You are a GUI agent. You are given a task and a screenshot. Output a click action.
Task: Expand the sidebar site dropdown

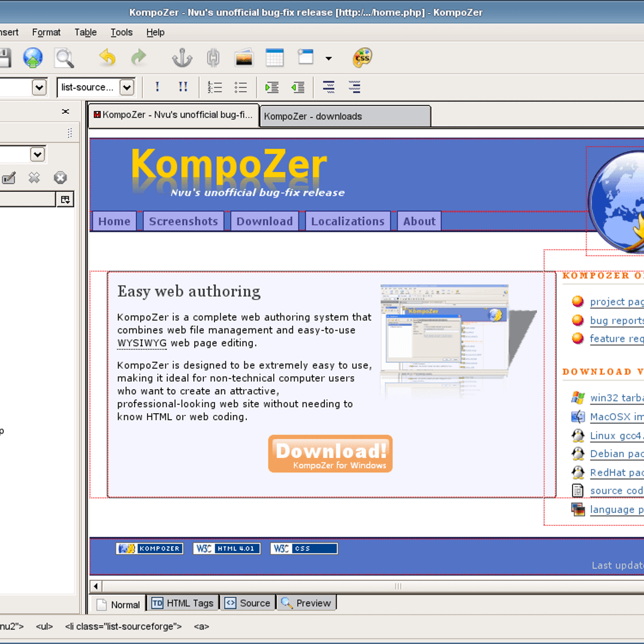(x=38, y=155)
